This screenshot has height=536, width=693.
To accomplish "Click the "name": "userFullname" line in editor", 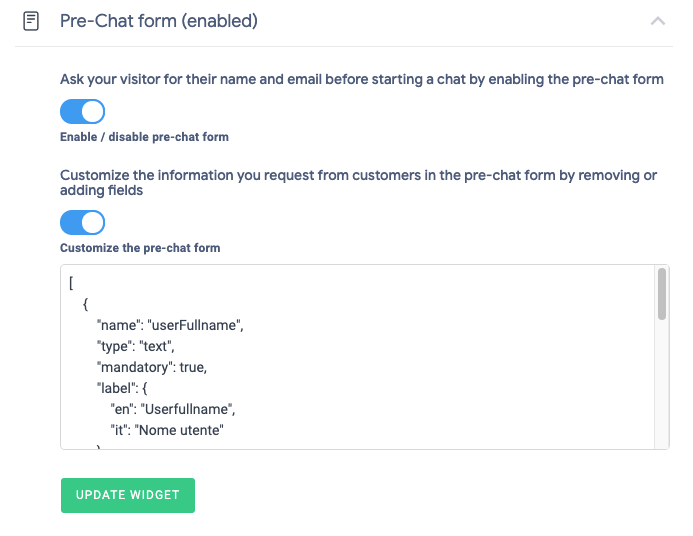I will 169,325.
